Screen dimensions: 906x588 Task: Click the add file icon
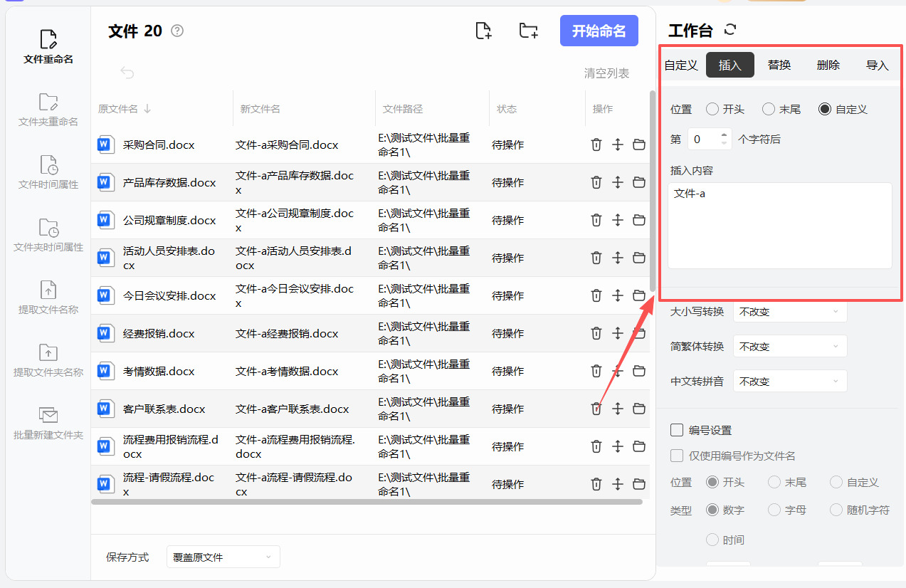483,31
